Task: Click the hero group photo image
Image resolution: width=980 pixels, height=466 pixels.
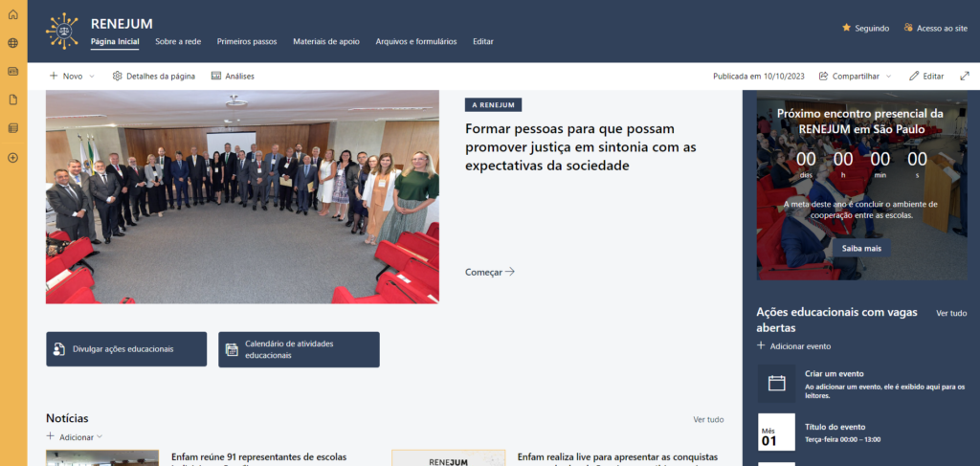Action: tap(242, 197)
